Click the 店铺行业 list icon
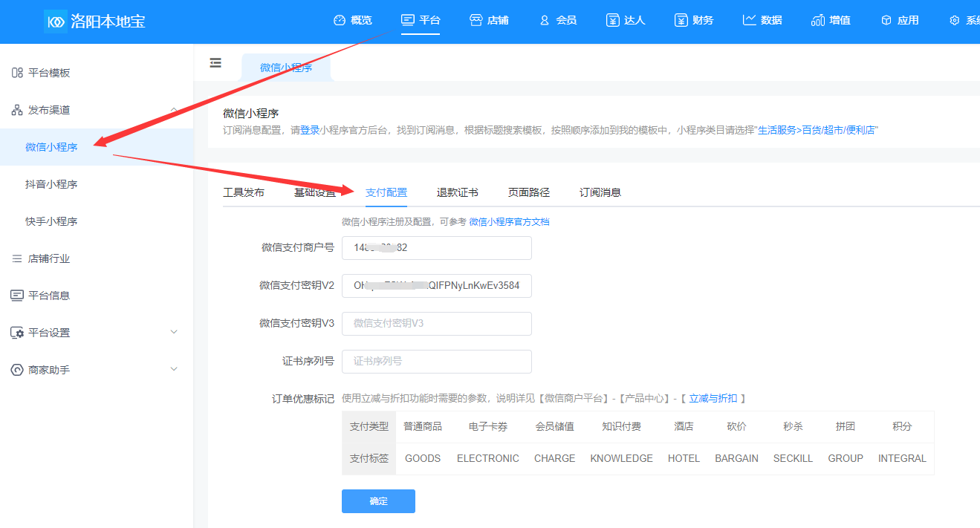 click(x=17, y=258)
